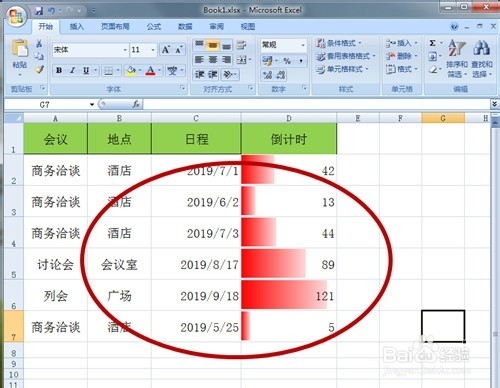
Task: Click the Office button logo
Action: (x=16, y=16)
